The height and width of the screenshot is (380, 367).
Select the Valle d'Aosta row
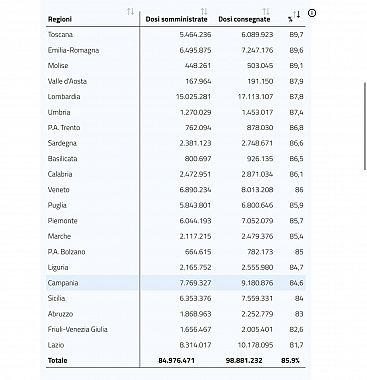pyautogui.click(x=176, y=81)
